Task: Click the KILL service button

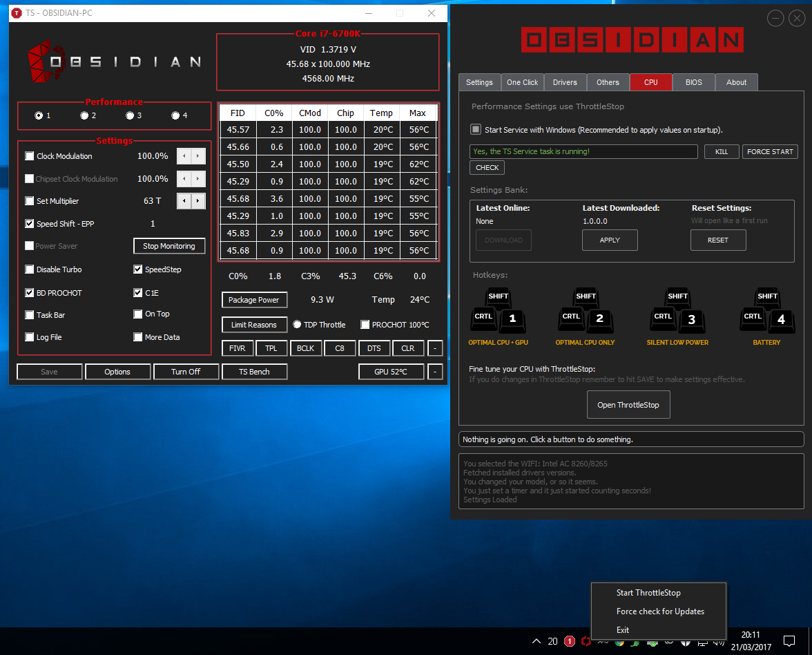Action: tap(722, 152)
